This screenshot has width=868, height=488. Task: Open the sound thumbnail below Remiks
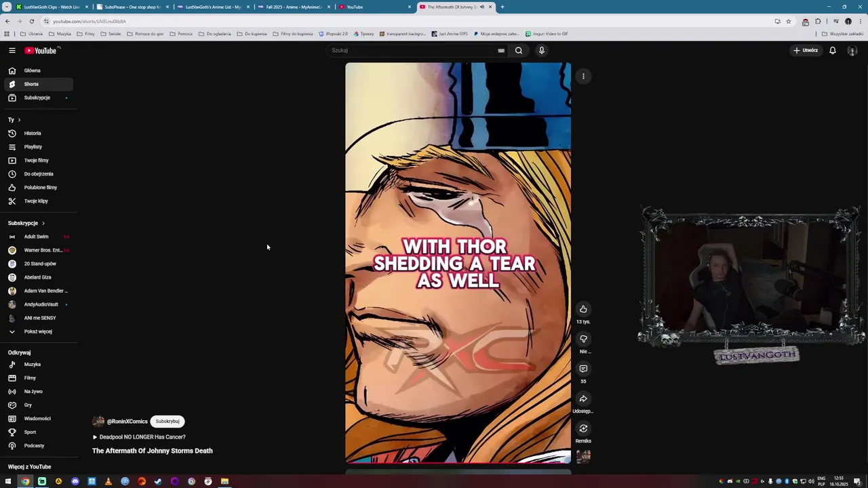click(583, 456)
